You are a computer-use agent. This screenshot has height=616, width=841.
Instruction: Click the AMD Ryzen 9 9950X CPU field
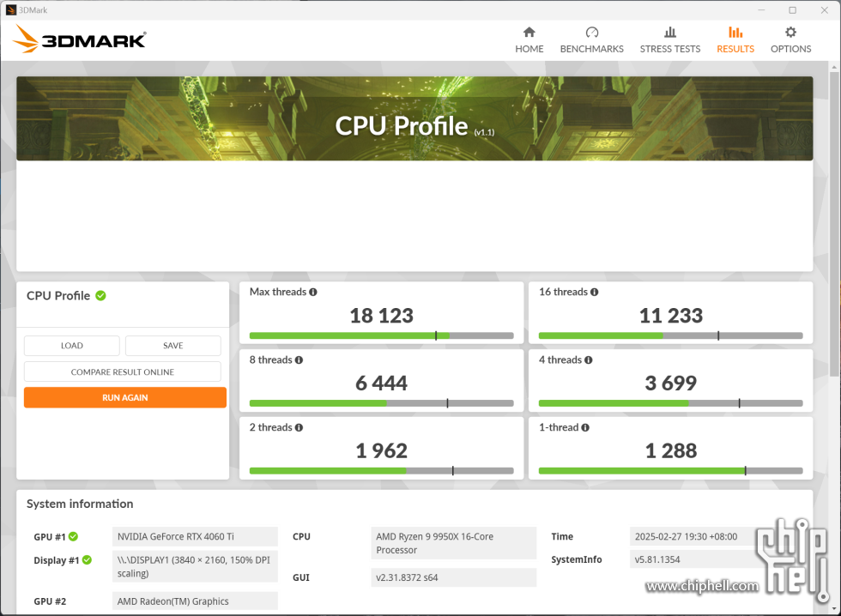pos(454,543)
